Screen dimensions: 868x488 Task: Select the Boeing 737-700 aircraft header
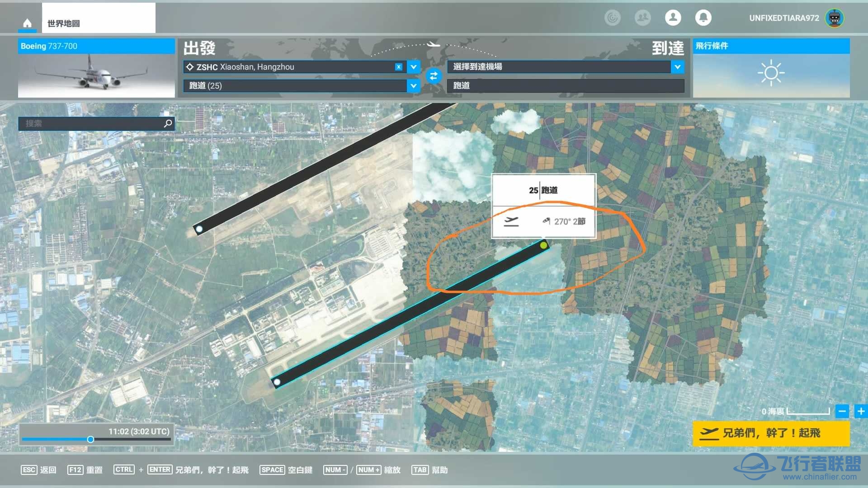pos(96,46)
